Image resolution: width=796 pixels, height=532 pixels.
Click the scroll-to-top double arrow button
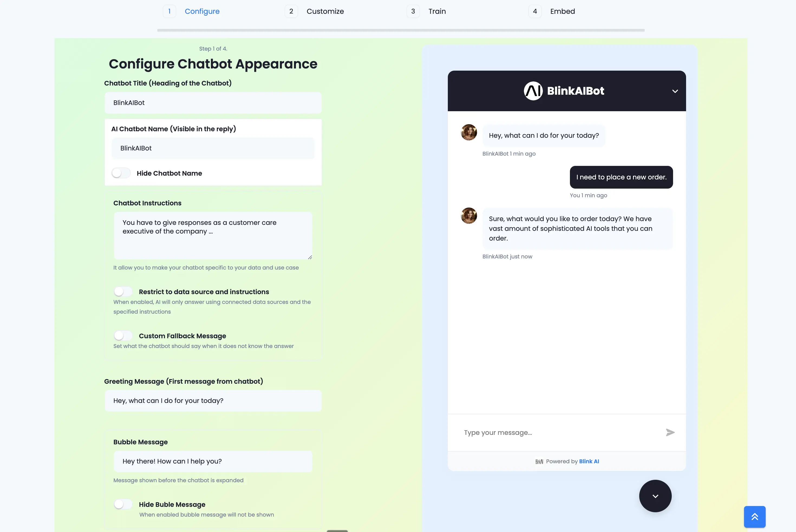pos(754,516)
